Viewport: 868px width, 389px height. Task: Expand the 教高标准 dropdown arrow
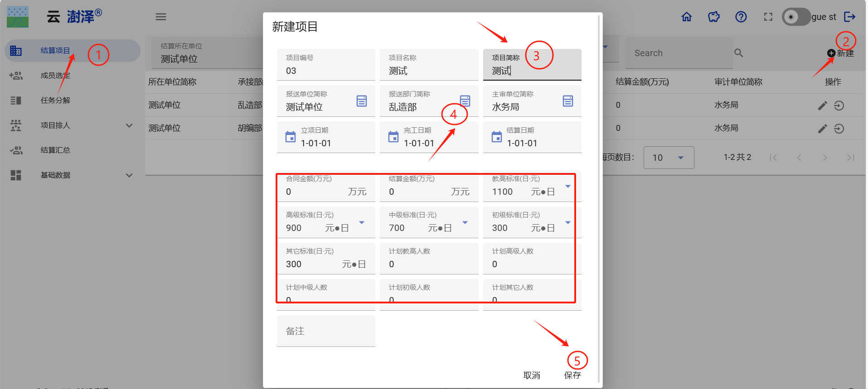567,186
